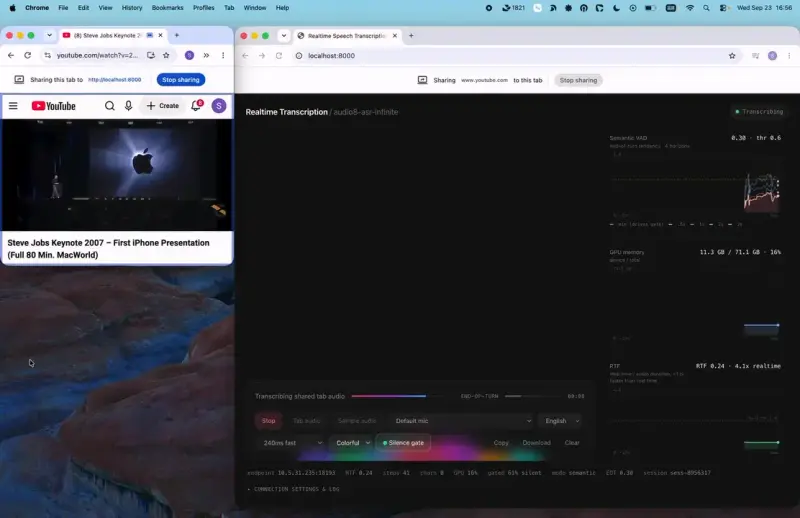Click the Wi-Fi menu bar icon
The height and width of the screenshot is (518, 800).
690,8
